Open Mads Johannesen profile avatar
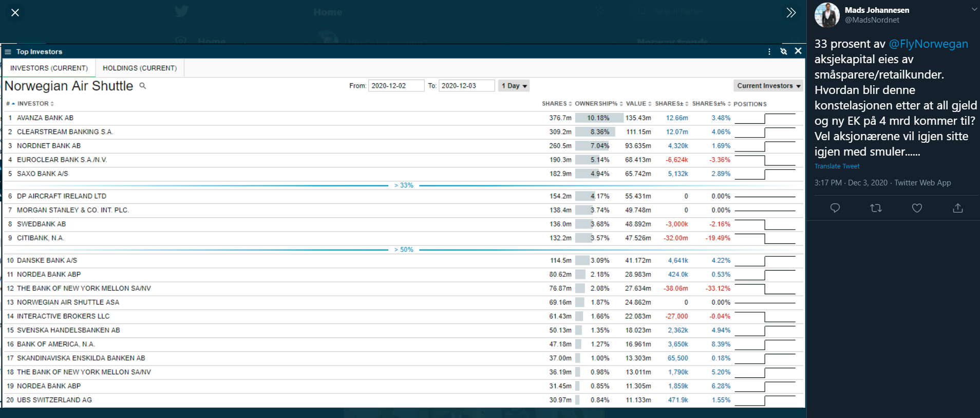980x418 pixels. pos(827,15)
